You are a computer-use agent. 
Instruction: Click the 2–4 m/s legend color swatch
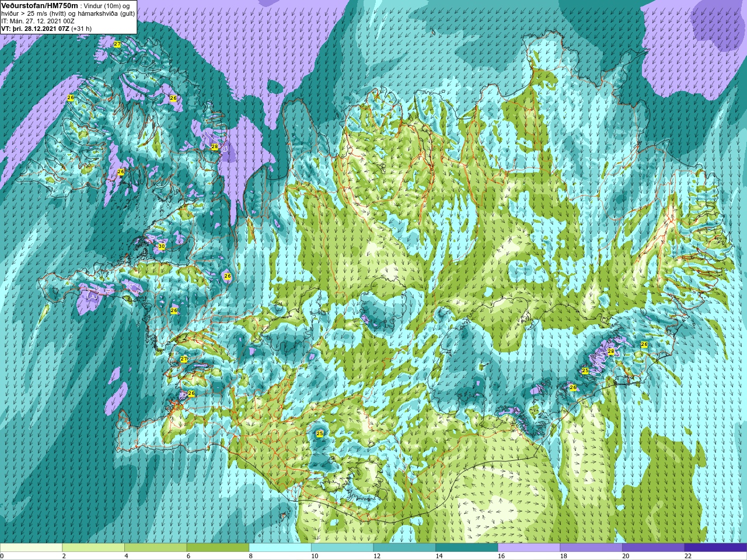pyautogui.click(x=93, y=547)
